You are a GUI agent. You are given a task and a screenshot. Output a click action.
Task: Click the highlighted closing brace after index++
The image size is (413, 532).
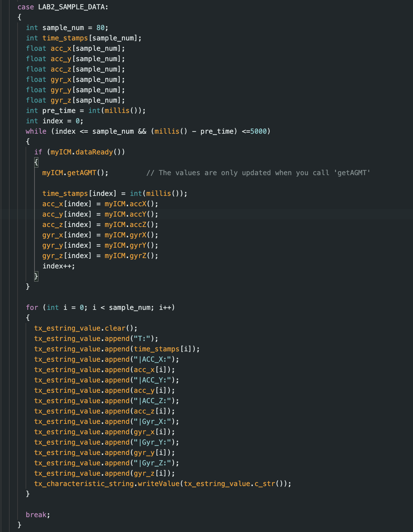[36, 276]
